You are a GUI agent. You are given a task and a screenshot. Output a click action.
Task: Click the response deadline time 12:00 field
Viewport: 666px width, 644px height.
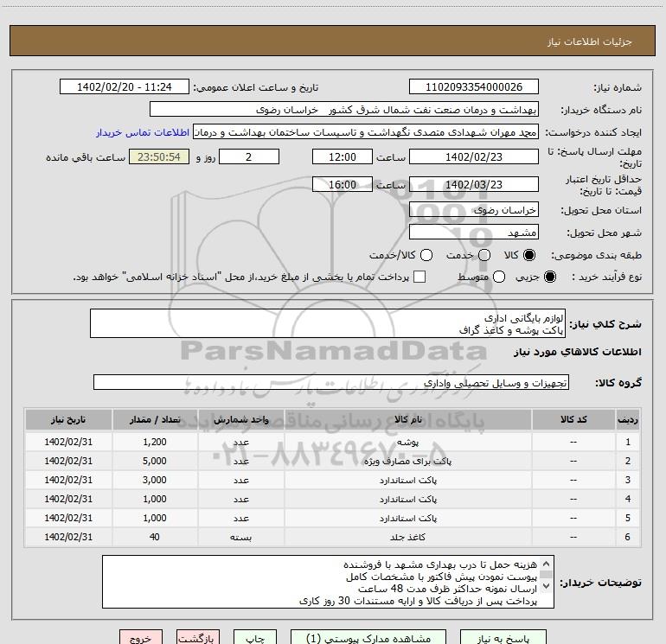click(343, 156)
